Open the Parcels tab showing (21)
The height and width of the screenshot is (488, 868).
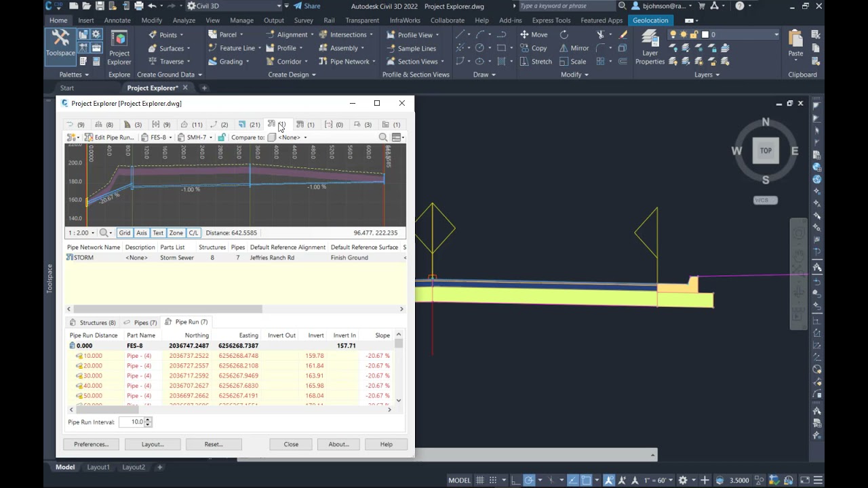pos(249,125)
